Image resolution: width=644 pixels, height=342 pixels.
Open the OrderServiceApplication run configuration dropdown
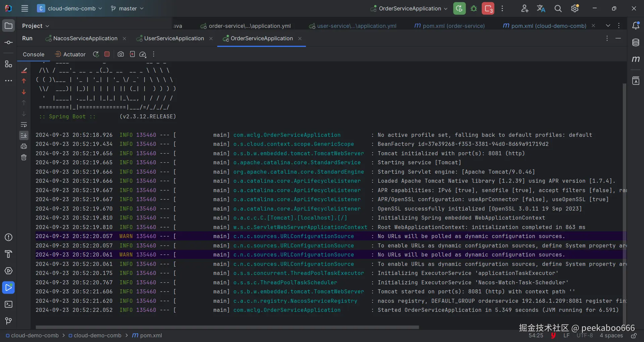click(x=410, y=8)
